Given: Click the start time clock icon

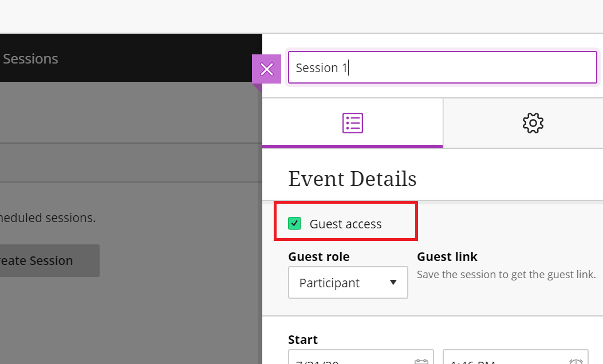Looking at the screenshot, I should (x=576, y=361).
